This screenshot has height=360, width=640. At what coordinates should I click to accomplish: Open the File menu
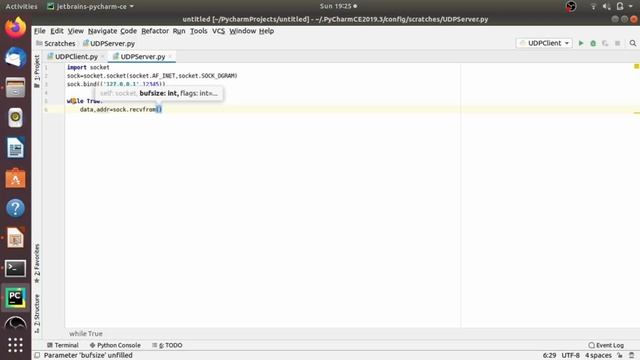click(40, 31)
